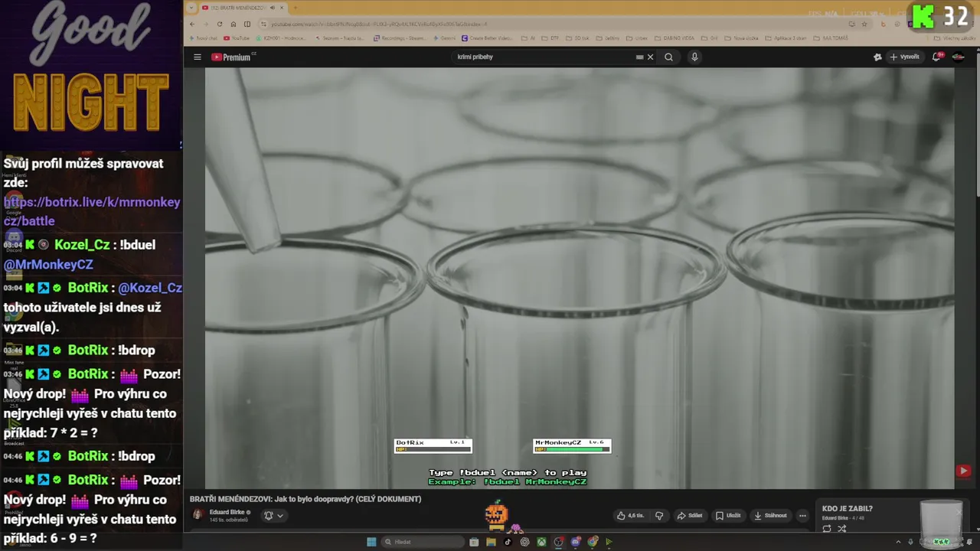Click the Uložit save button
The height and width of the screenshot is (551, 980).
coord(730,516)
